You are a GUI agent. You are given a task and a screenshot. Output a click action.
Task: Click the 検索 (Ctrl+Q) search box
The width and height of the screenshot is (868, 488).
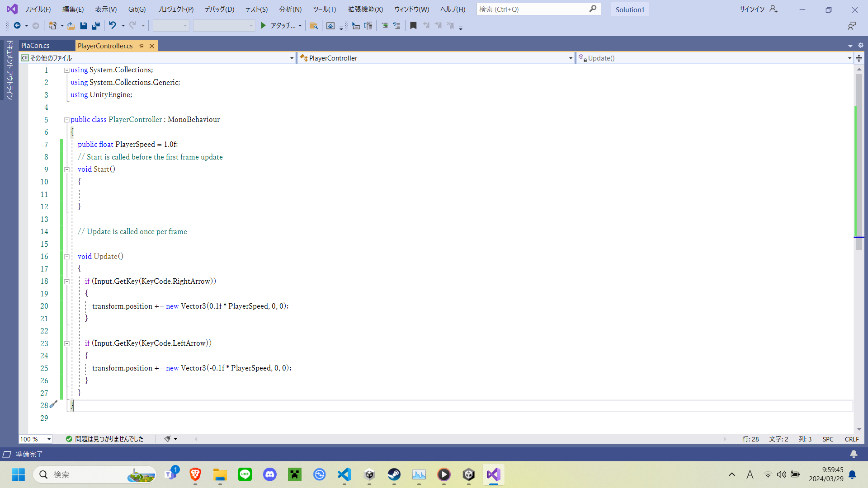click(x=533, y=9)
